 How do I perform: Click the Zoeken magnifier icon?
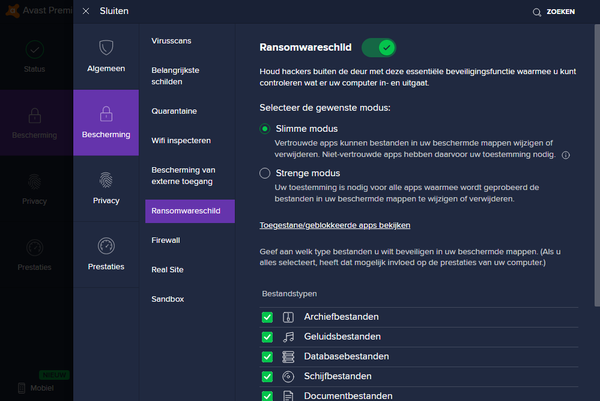[538, 12]
